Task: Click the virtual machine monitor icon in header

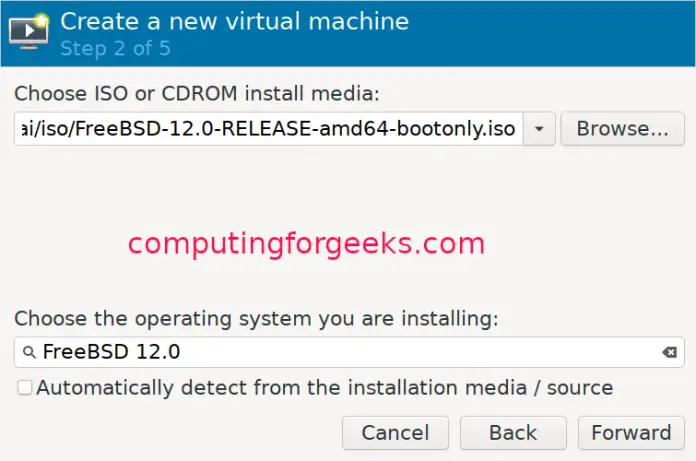Action: click(x=28, y=32)
